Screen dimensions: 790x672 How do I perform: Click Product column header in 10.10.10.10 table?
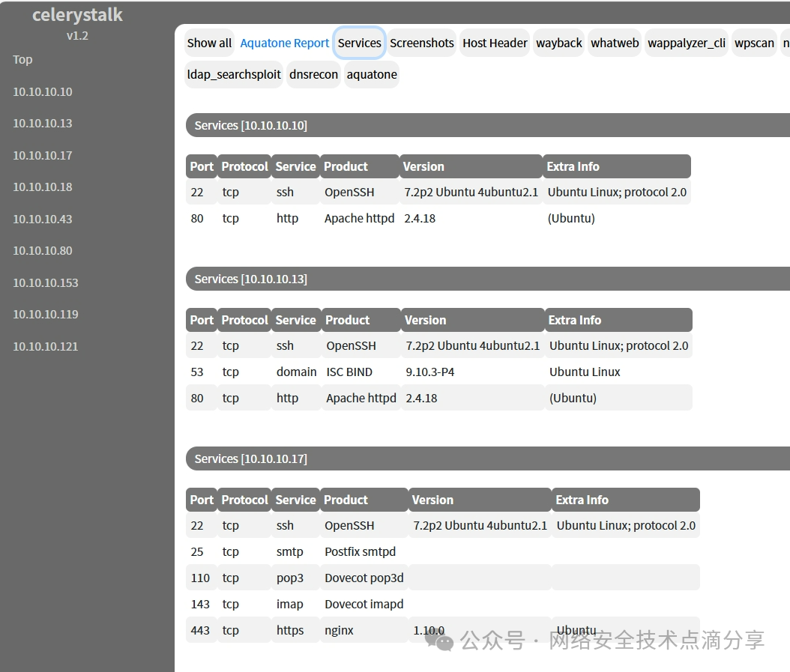pyautogui.click(x=359, y=167)
